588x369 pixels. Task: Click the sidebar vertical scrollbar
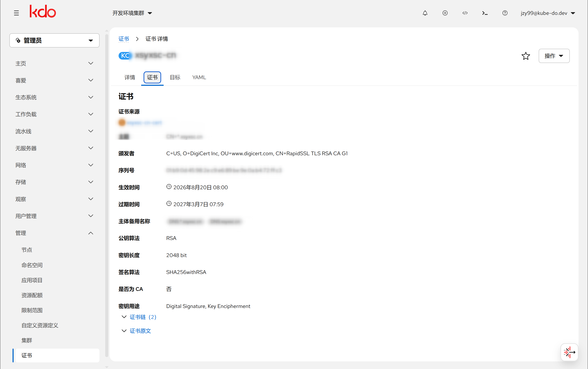coord(106,195)
